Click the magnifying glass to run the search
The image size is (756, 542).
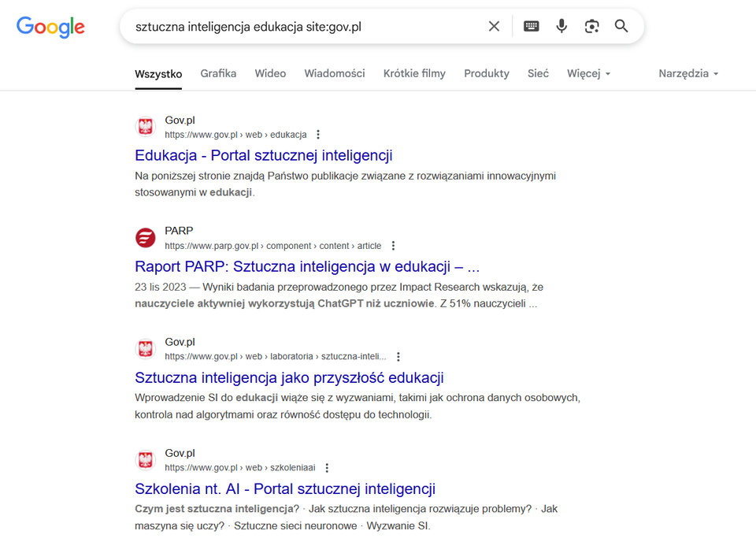pyautogui.click(x=621, y=26)
